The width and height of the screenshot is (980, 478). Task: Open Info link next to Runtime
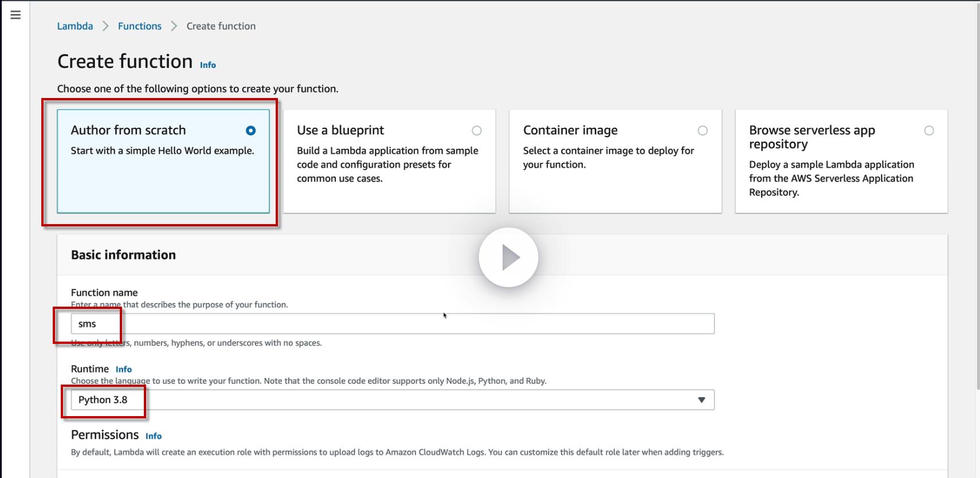124,370
